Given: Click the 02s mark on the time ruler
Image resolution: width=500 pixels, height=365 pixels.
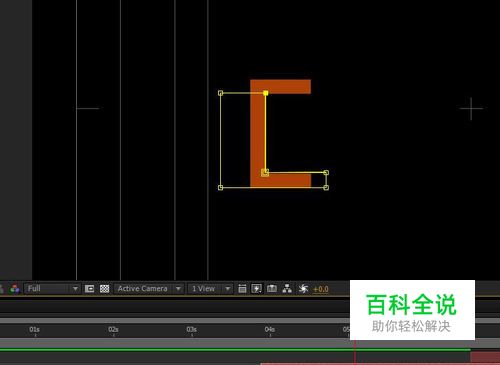Looking at the screenshot, I should click(x=113, y=330).
